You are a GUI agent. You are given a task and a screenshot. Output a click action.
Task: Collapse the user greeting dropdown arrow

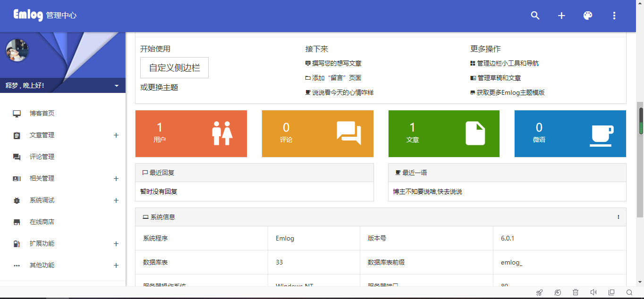click(x=116, y=86)
